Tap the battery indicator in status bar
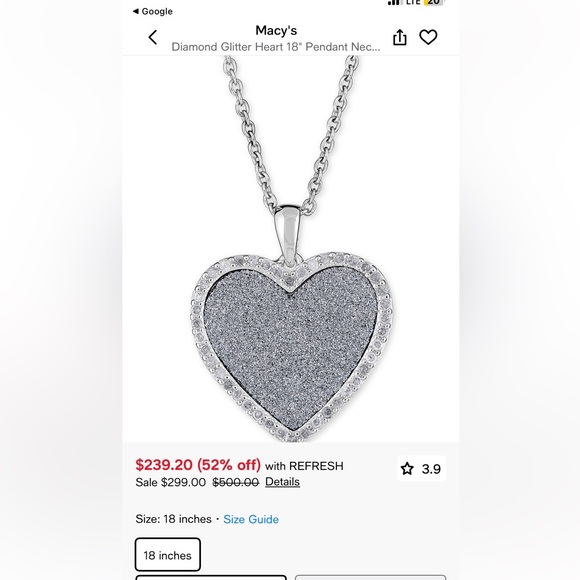Image resolution: width=580 pixels, height=580 pixels. point(433,3)
